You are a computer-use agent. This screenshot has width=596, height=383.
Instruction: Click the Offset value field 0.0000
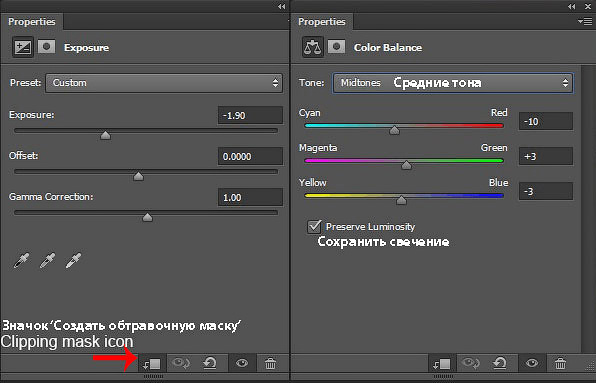pos(250,156)
